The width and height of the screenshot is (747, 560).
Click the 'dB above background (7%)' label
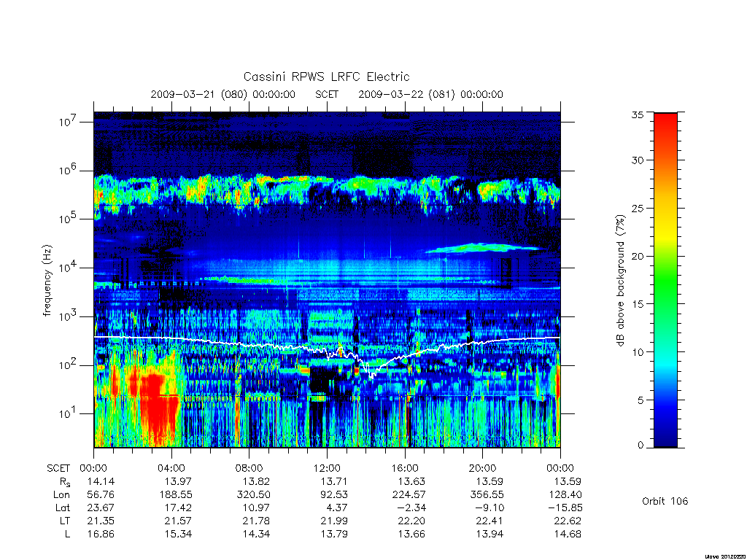[620, 280]
